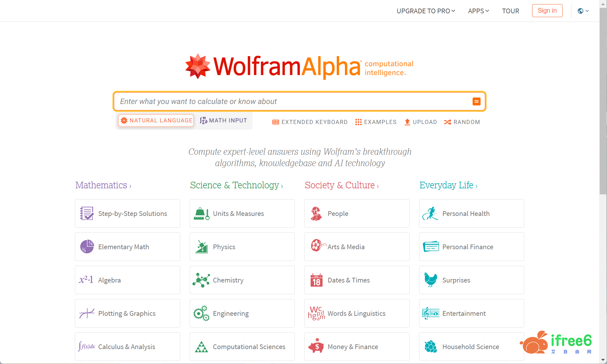This screenshot has height=364, width=607.
Task: Open the language globe dropdown
Action: pyautogui.click(x=583, y=11)
